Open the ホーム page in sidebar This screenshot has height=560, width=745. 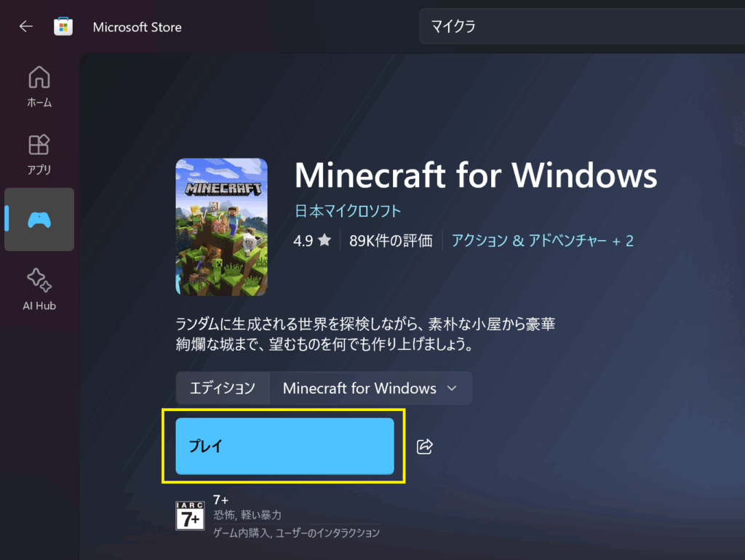tap(39, 86)
